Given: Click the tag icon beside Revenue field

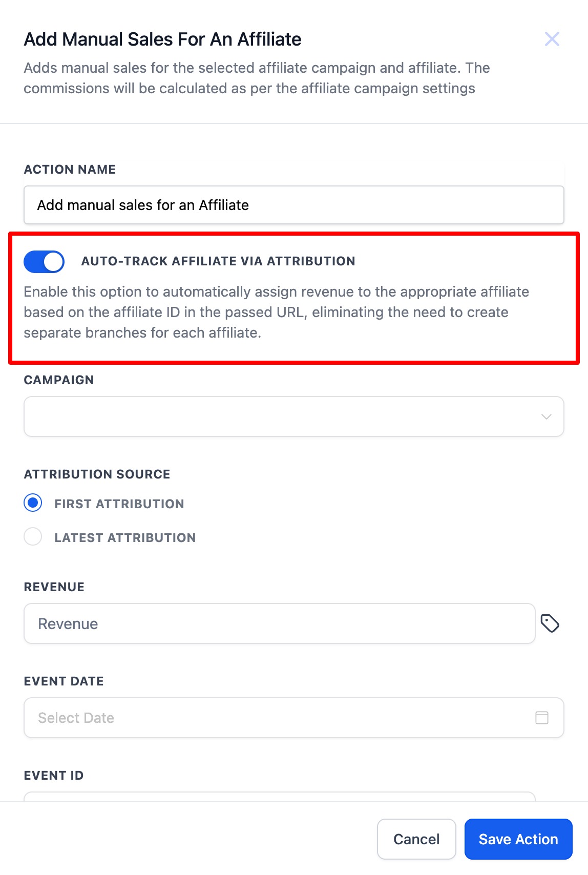Looking at the screenshot, I should click(x=550, y=623).
